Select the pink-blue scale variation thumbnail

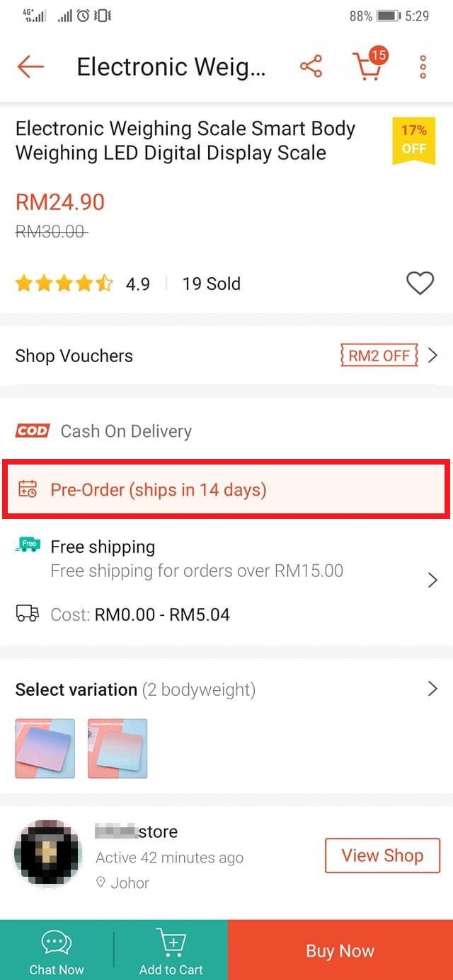(x=117, y=749)
